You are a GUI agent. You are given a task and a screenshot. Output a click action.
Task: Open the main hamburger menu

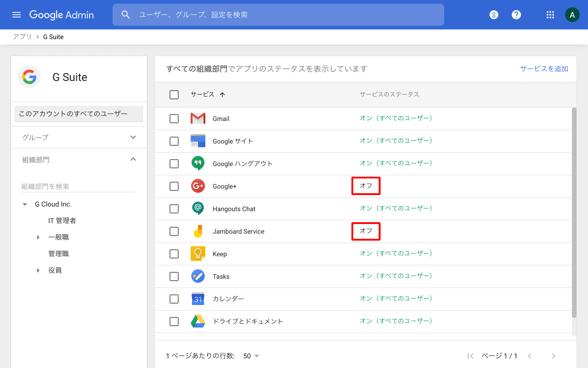(x=17, y=15)
